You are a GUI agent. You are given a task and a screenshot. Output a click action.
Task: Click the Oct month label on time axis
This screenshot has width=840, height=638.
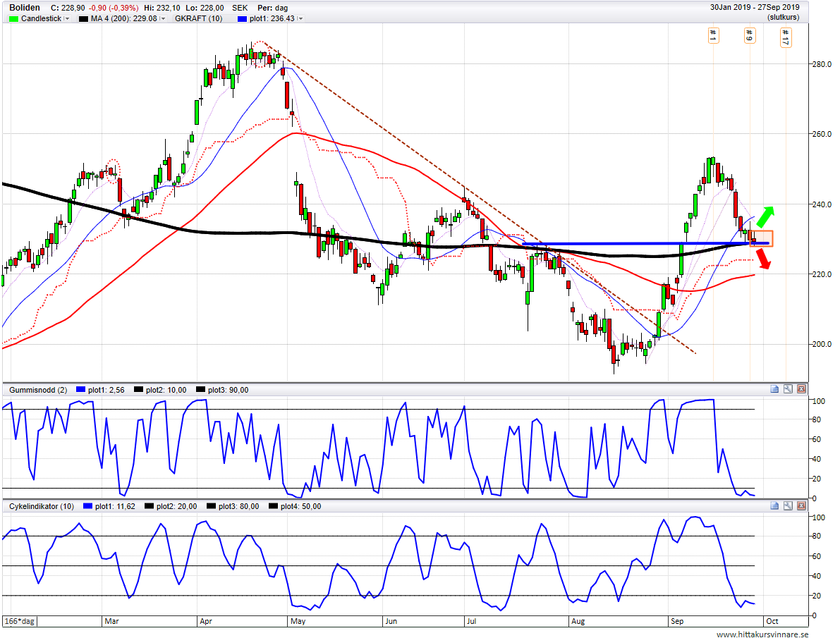coord(772,621)
